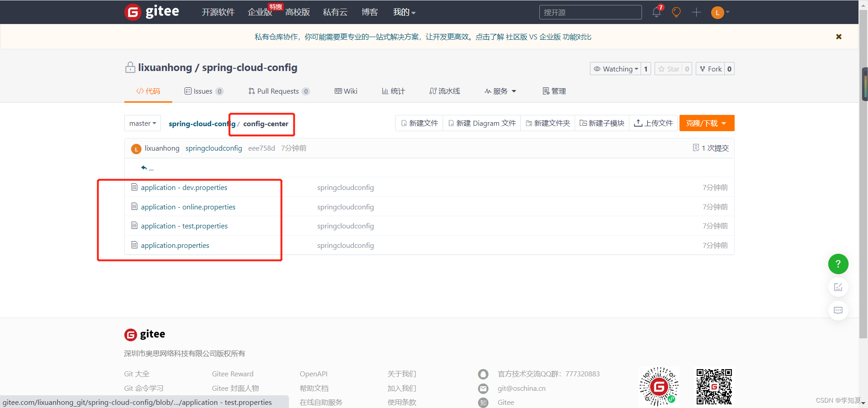The height and width of the screenshot is (408, 868).
Task: Open commit message in application.properties row
Action: pos(345,245)
